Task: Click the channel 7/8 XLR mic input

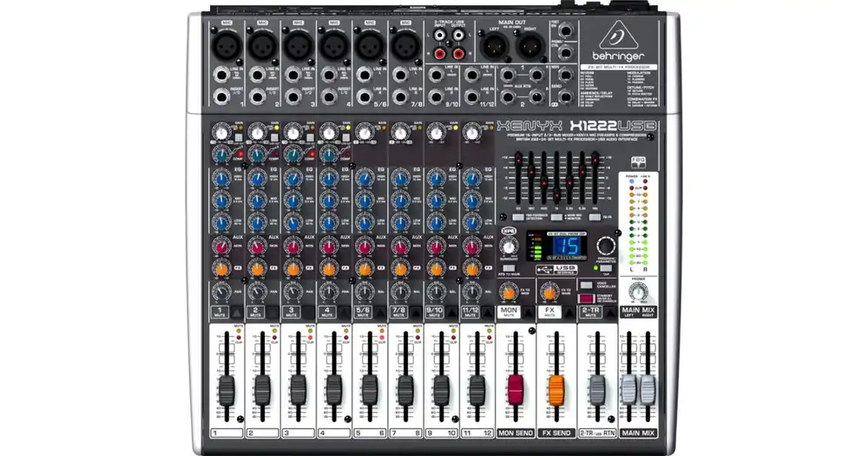Action: pyautogui.click(x=406, y=45)
